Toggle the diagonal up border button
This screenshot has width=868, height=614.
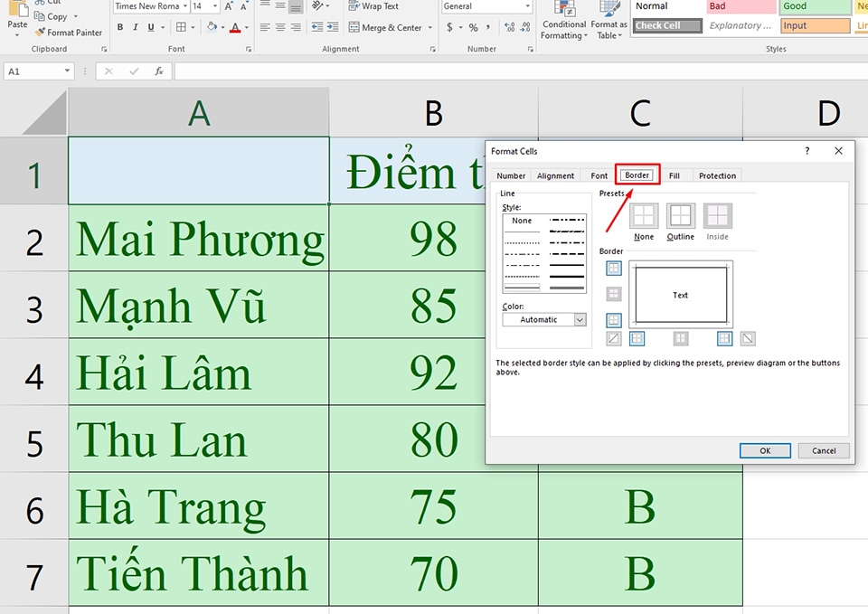[614, 338]
